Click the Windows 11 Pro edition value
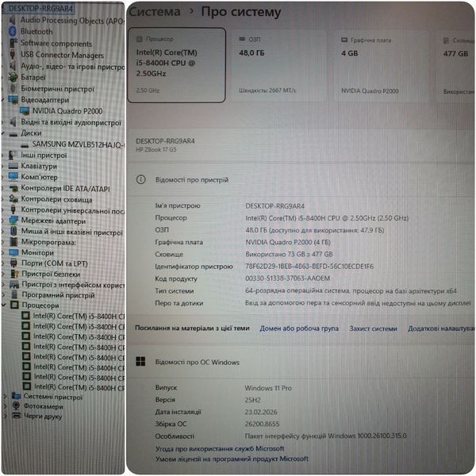This screenshot has height=476, width=476. 268,388
